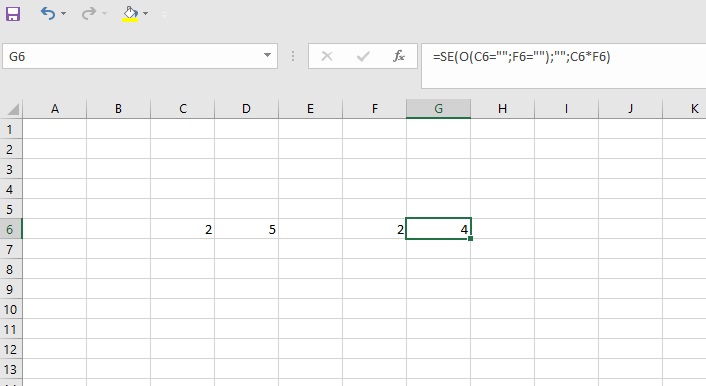Click cell C6 containing 2
This screenshot has height=386, width=706.
click(182, 229)
